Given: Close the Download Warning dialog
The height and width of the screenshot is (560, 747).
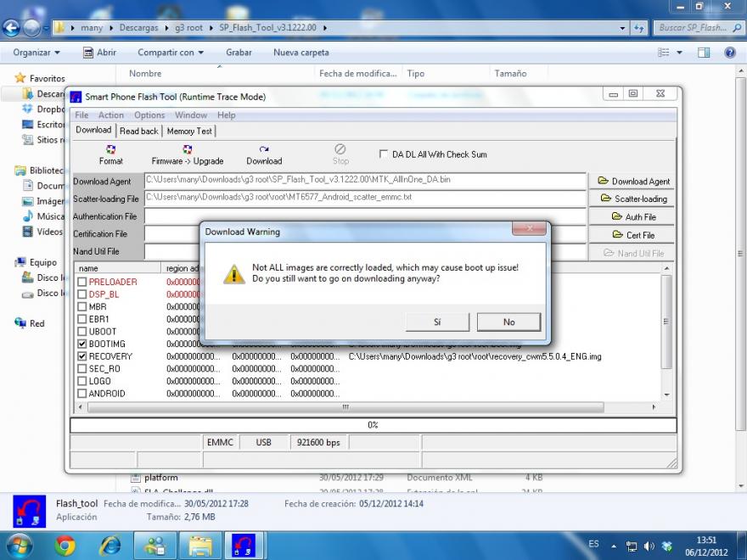Looking at the screenshot, I should click(529, 228).
